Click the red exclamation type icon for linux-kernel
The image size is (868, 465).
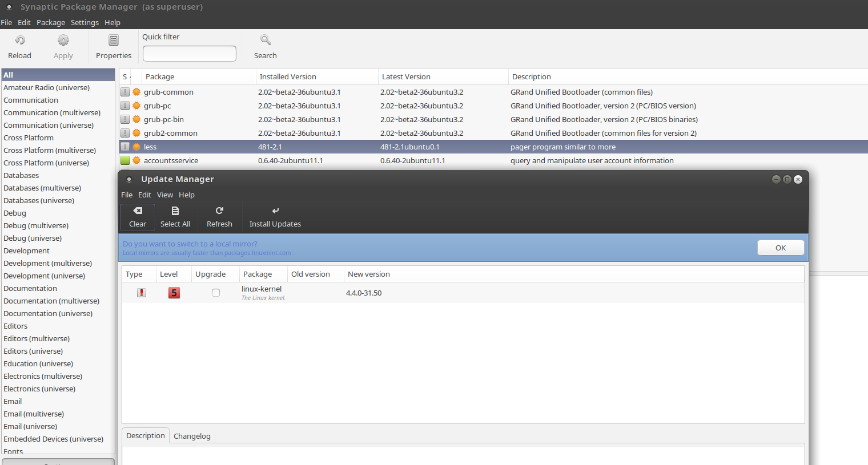pyautogui.click(x=142, y=293)
